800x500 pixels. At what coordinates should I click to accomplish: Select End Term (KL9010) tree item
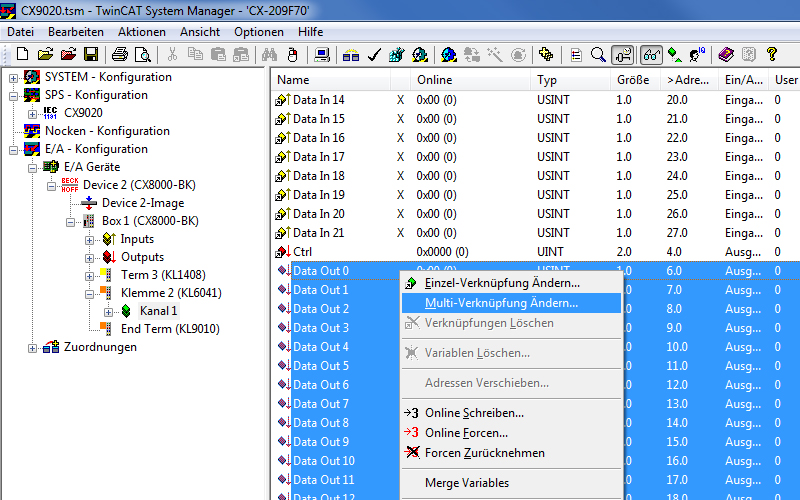tap(170, 329)
